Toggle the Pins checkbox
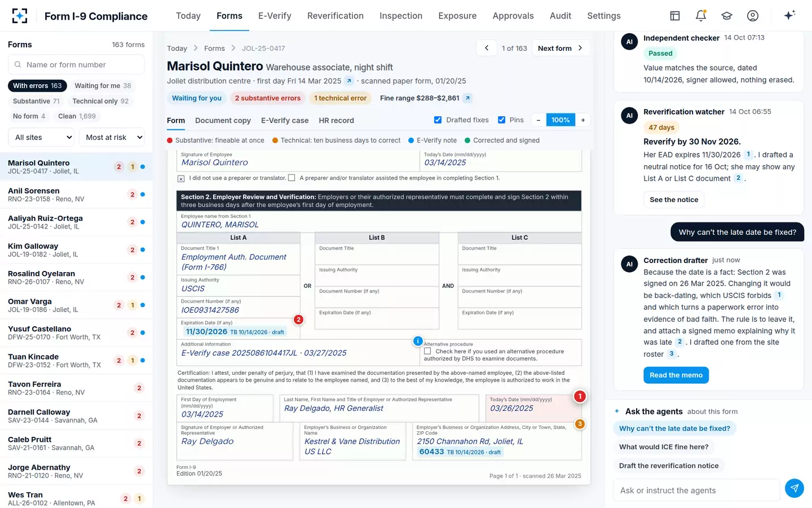Image resolution: width=812 pixels, height=508 pixels. pyautogui.click(x=501, y=120)
